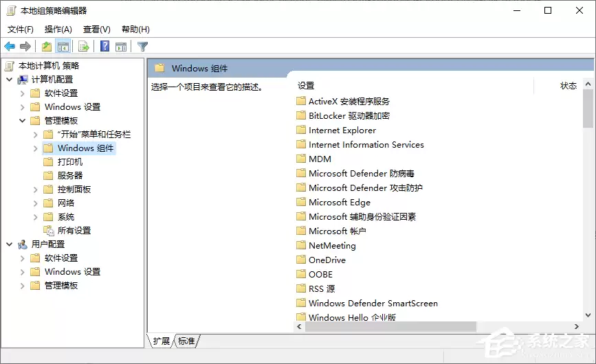Switch to the 标准 tab
This screenshot has height=364, width=596.
(x=186, y=341)
